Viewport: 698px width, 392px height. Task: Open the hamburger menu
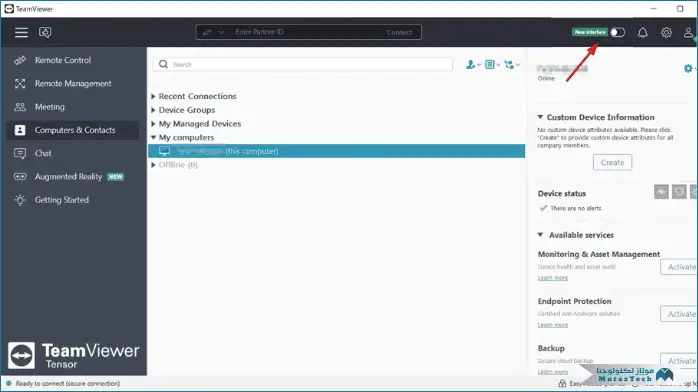21,32
